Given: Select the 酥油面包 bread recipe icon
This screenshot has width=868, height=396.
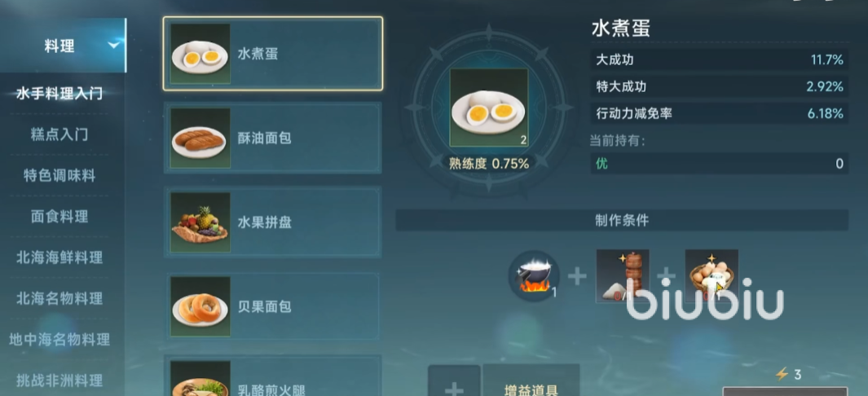Looking at the screenshot, I should point(200,139).
